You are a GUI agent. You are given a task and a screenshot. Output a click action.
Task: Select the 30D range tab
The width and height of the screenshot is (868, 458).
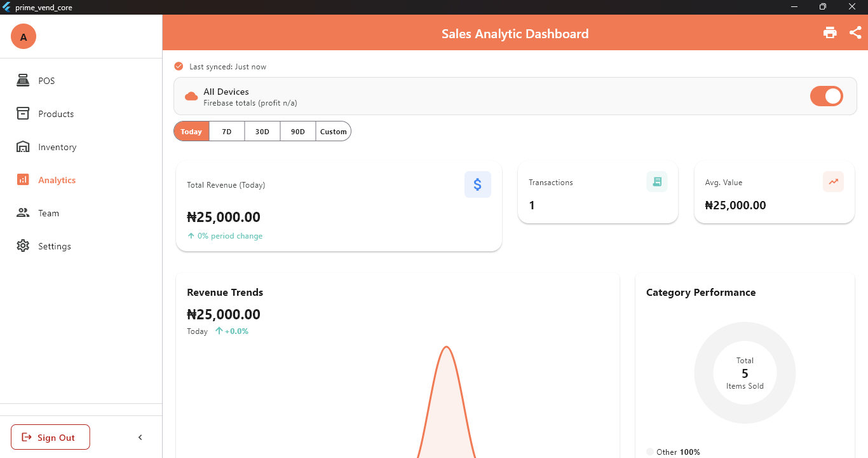click(262, 132)
